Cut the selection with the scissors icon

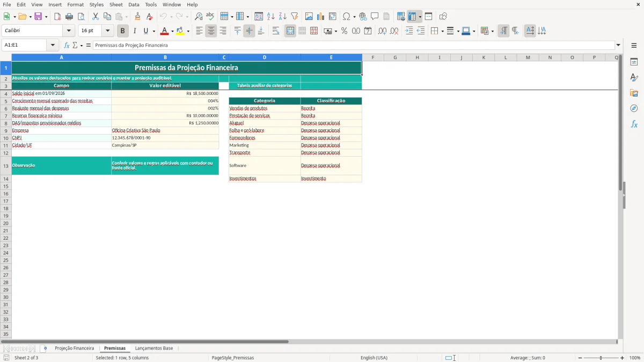click(96, 17)
